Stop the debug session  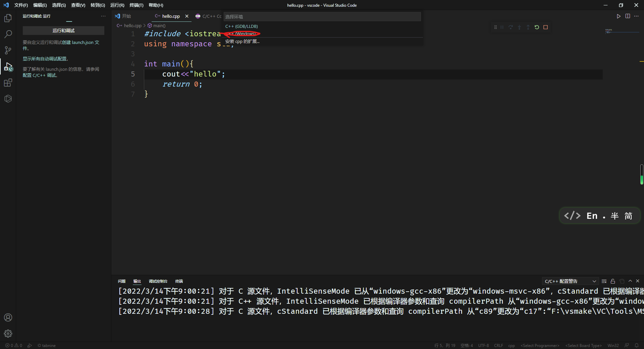coord(546,27)
